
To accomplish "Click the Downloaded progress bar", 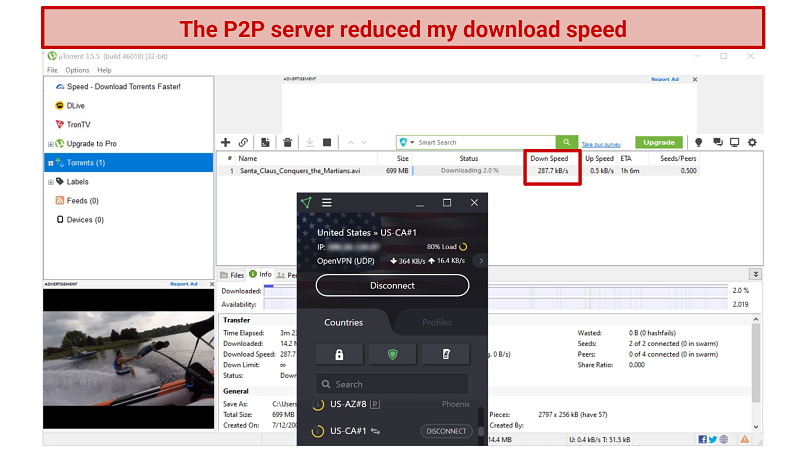I will 496,291.
